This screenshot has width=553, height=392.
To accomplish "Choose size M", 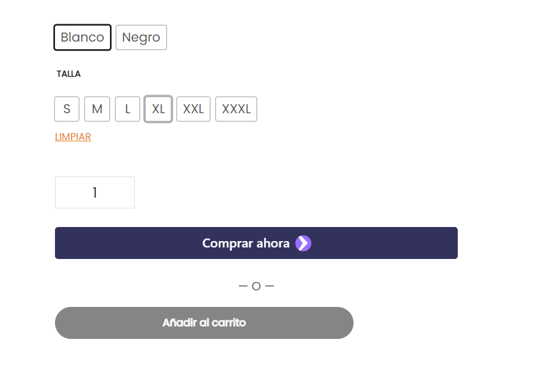I will (x=97, y=109).
